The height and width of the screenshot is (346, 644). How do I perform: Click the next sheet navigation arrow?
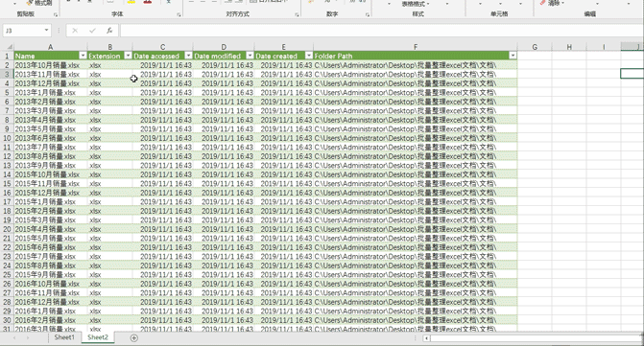coord(28,337)
